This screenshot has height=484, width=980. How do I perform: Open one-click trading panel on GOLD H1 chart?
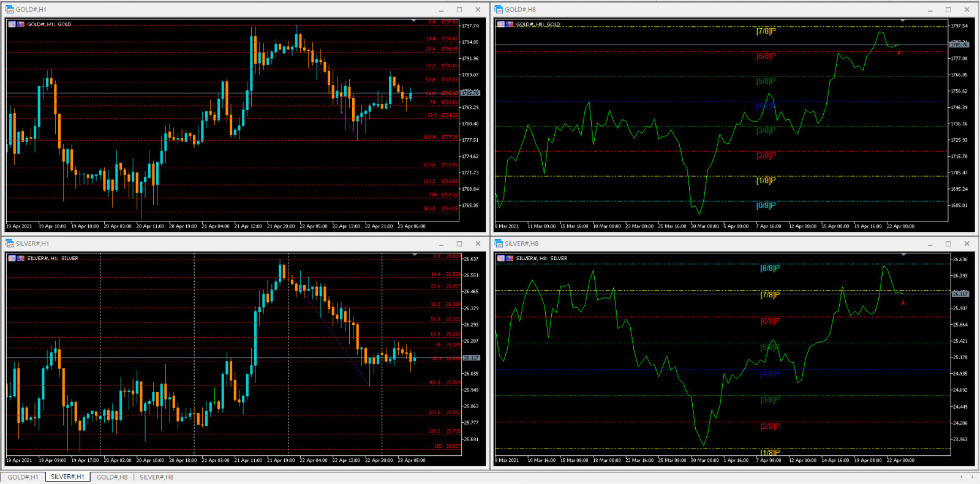12,24
